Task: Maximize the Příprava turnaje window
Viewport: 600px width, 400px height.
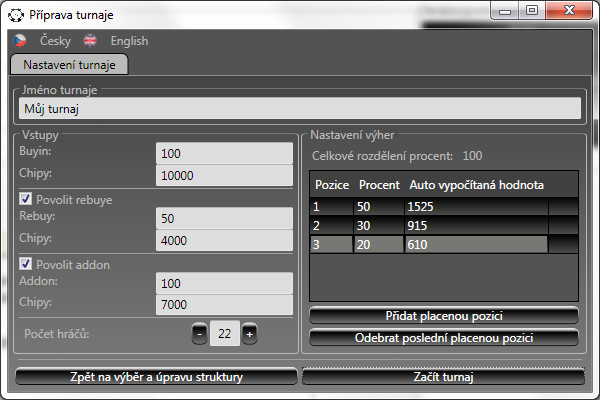Action: click(532, 10)
